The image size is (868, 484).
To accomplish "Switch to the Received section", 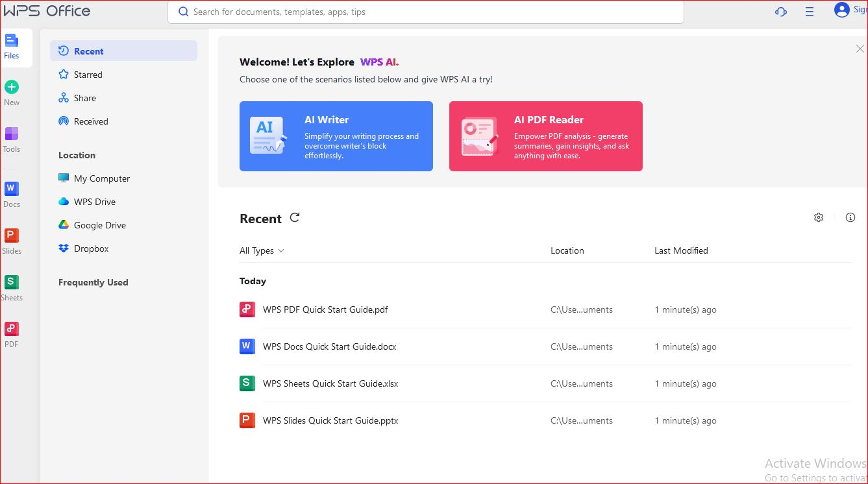I will (90, 121).
